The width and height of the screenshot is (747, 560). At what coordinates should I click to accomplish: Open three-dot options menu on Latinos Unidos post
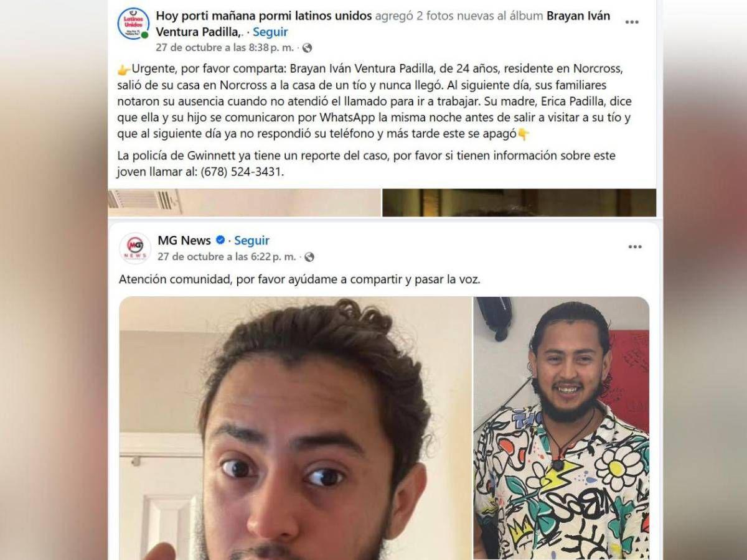point(632,22)
